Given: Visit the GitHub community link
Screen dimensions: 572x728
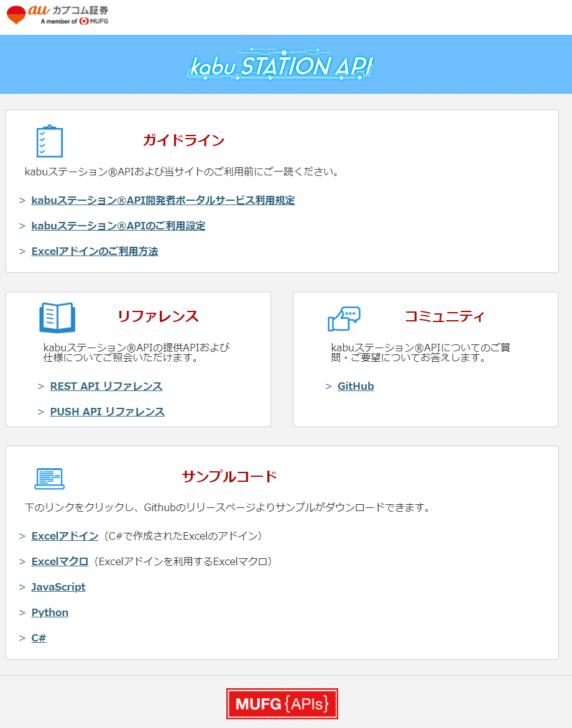Looking at the screenshot, I should pos(356,386).
